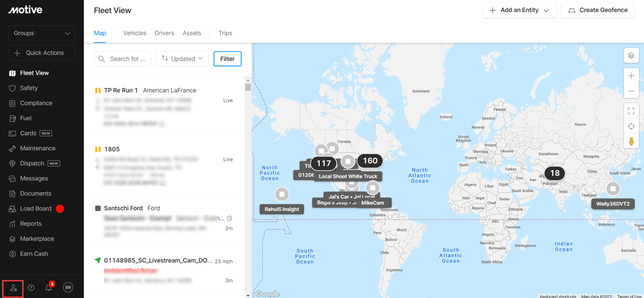Click the MikeCam map label

pos(373,203)
